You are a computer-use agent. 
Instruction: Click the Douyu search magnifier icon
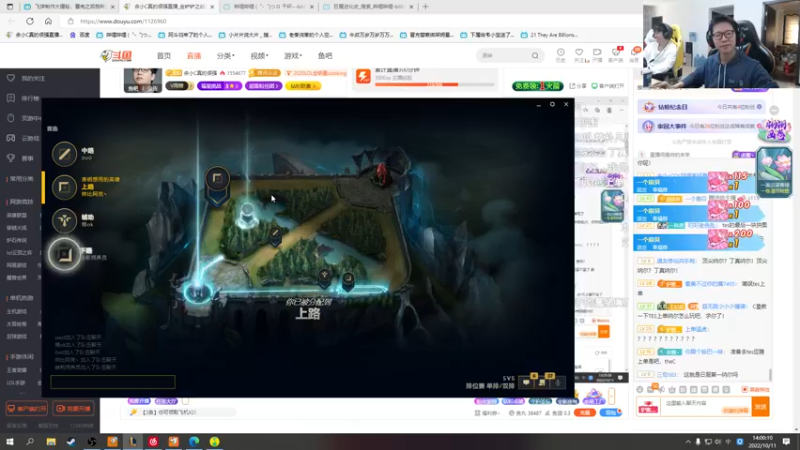pos(535,56)
